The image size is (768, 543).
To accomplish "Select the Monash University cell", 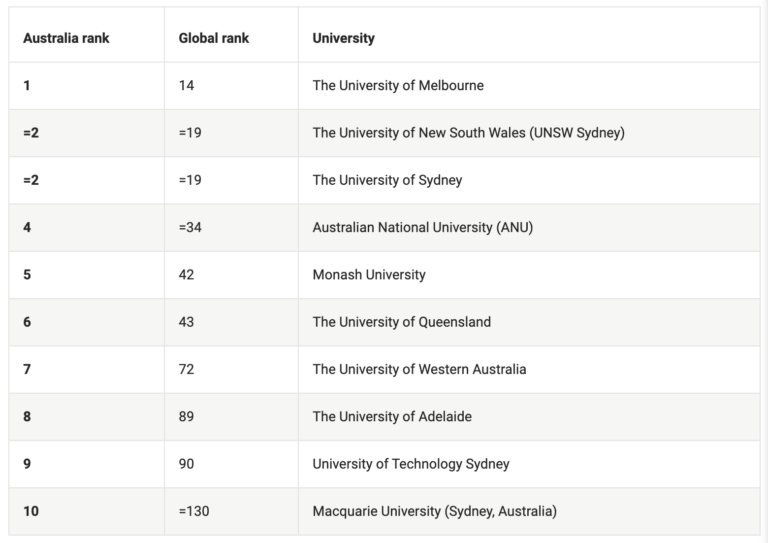I will 369,275.
